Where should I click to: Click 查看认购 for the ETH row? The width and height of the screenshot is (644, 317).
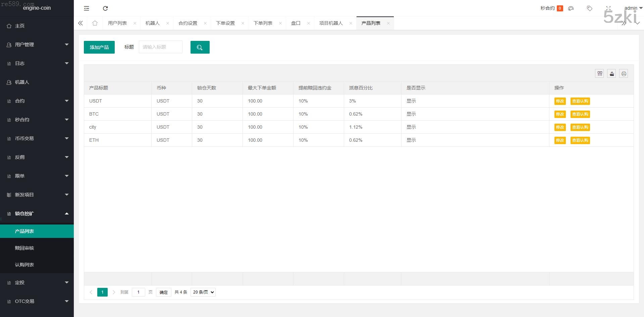tap(580, 140)
